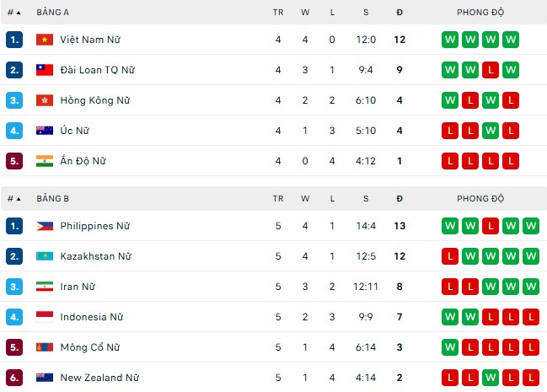Click the Philippines Nữ flag icon

(x=45, y=226)
